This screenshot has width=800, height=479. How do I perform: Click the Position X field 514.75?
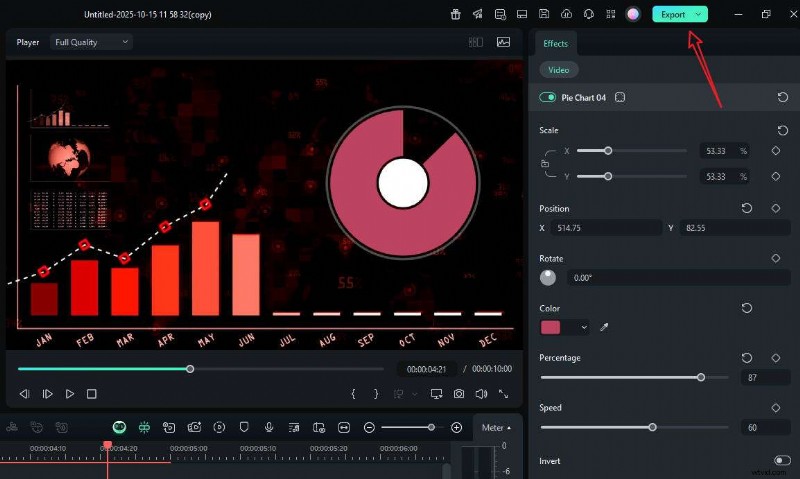point(606,228)
